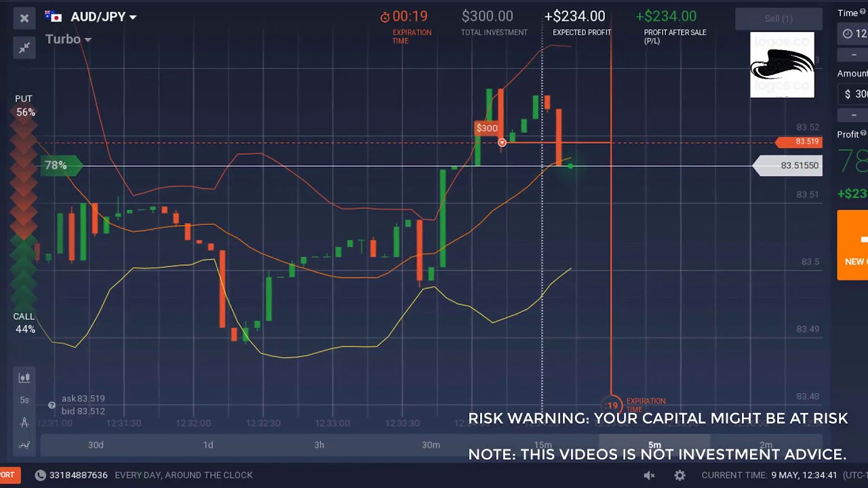Expand the Turbo option type dropdown
The width and height of the screenshot is (868, 488).
pyautogui.click(x=68, y=39)
